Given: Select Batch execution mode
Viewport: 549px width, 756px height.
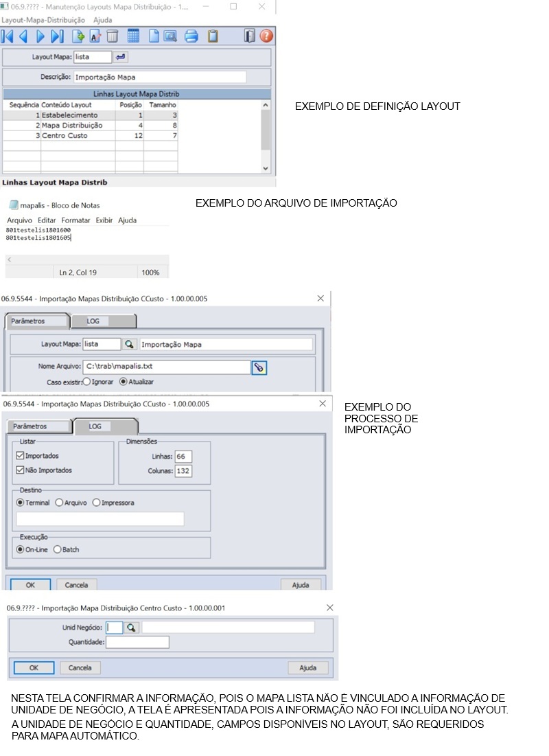Looking at the screenshot, I should (58, 549).
